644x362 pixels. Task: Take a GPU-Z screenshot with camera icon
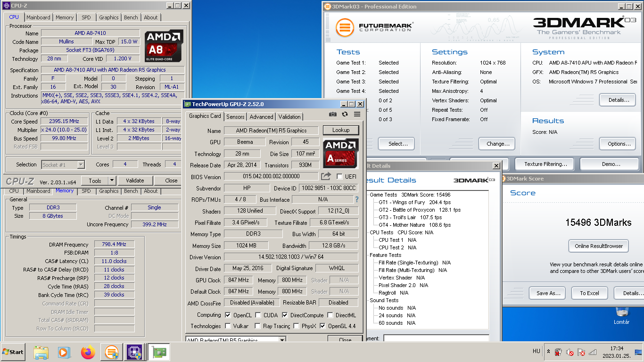click(x=333, y=114)
